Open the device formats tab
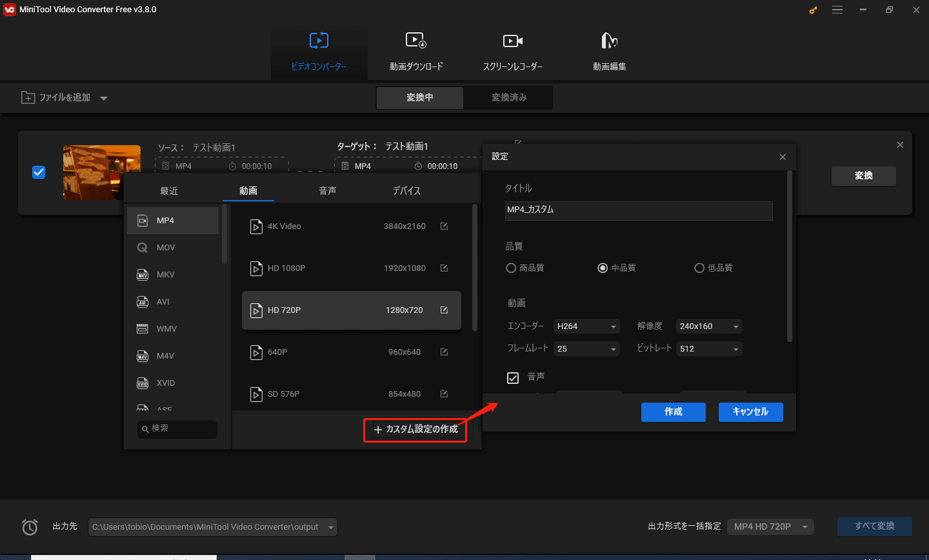The height and width of the screenshot is (560, 929). pos(406,191)
